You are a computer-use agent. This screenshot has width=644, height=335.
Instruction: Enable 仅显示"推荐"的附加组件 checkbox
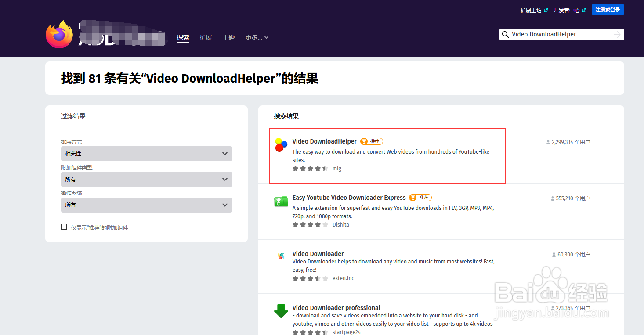pyautogui.click(x=64, y=227)
